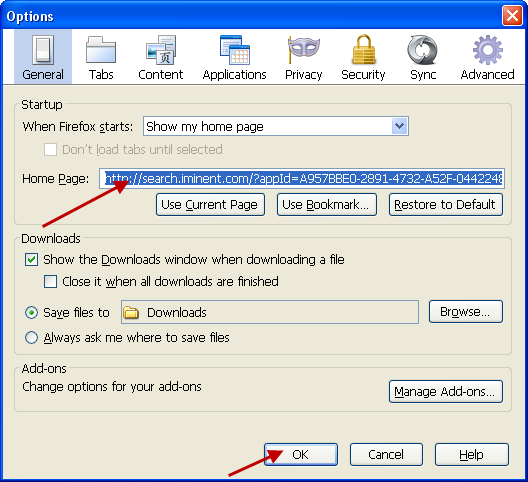Open the Privacy mask icon
The height and width of the screenshot is (482, 528).
(303, 50)
